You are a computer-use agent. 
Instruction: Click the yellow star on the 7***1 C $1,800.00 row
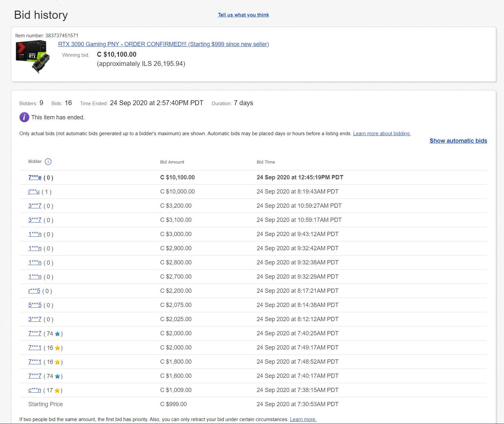click(57, 362)
